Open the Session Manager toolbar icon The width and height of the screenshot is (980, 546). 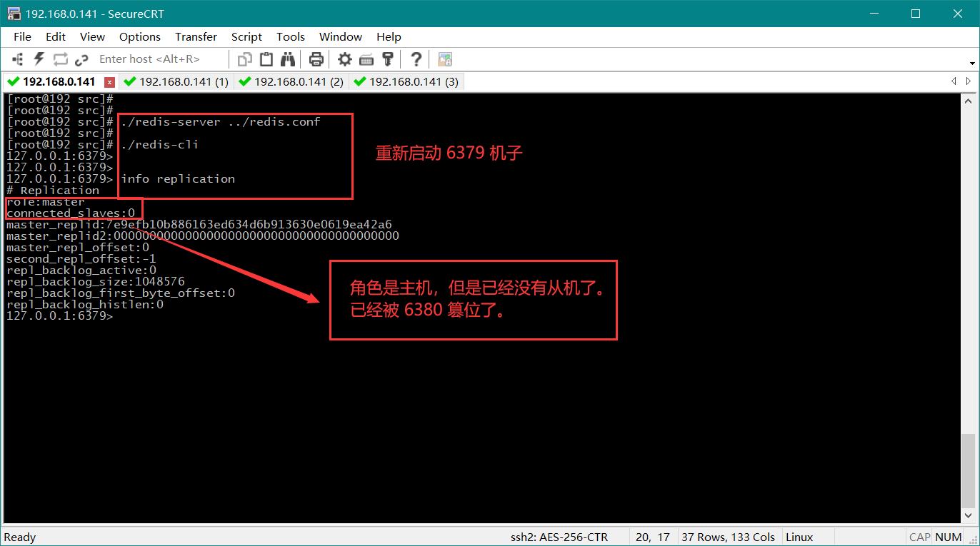pos(18,59)
